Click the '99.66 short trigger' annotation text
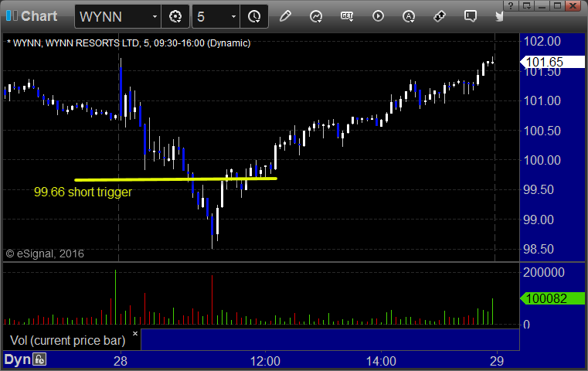This screenshot has height=371, width=588. tap(83, 192)
